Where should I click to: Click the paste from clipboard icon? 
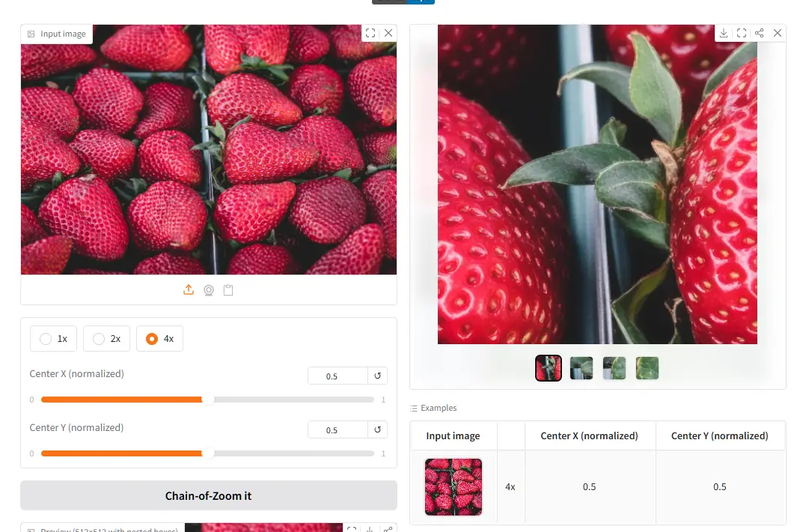click(228, 290)
